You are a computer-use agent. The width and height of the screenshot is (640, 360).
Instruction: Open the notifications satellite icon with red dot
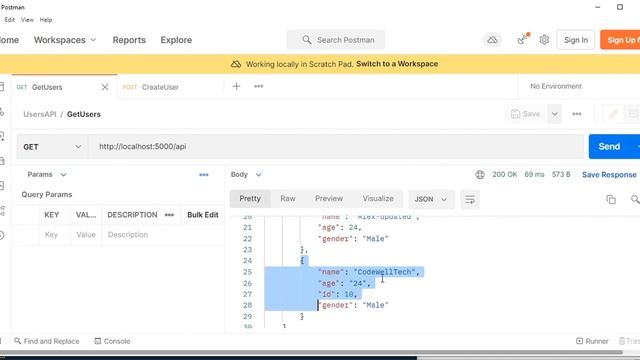[x=523, y=39]
